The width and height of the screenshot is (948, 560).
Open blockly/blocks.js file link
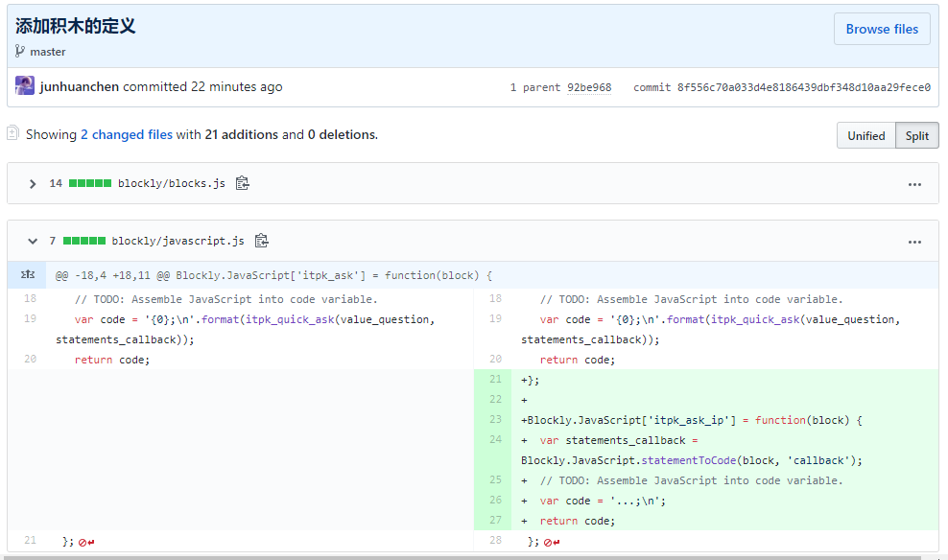[171, 183]
